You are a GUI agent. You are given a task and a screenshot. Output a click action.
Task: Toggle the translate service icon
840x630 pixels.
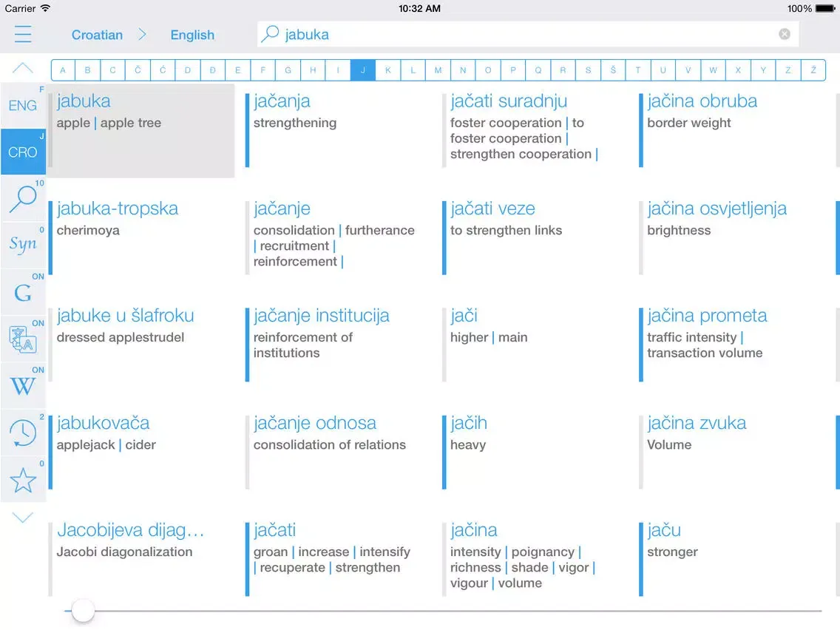click(x=23, y=339)
